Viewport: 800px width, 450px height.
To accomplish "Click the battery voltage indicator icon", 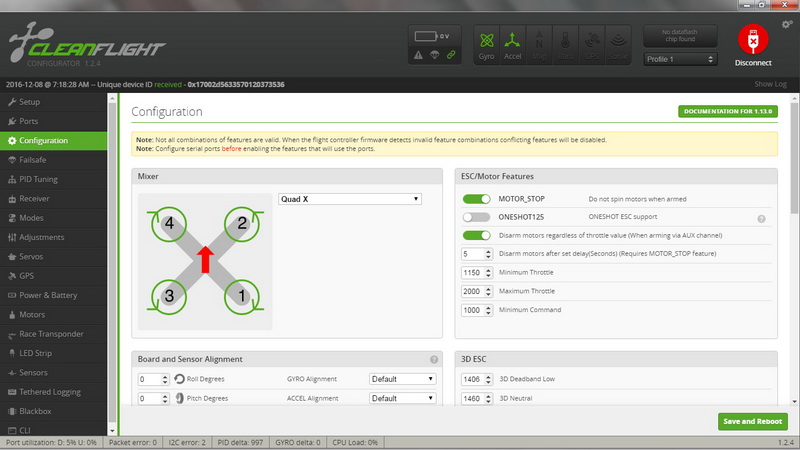I will (x=426, y=36).
